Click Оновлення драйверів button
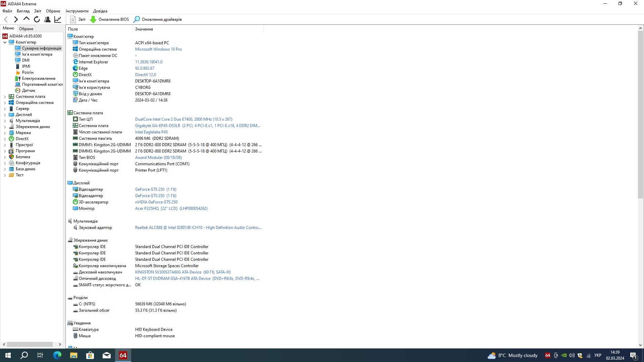 tap(158, 19)
